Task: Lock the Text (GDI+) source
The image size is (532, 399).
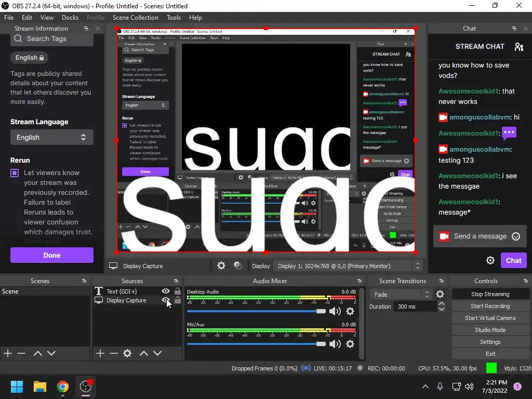Action: point(178,291)
